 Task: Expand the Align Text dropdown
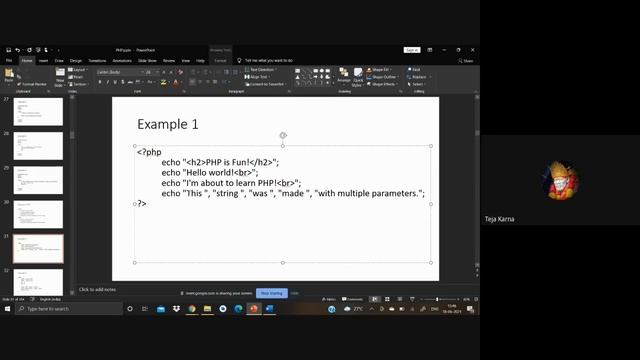click(257, 77)
